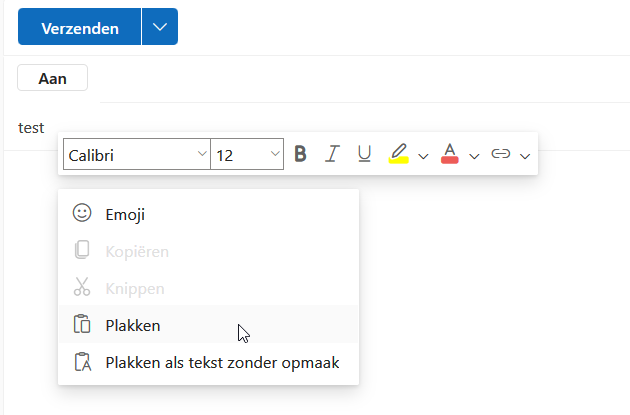Toggle bold formatting
Viewport: 630px width, 415px height.
(301, 154)
